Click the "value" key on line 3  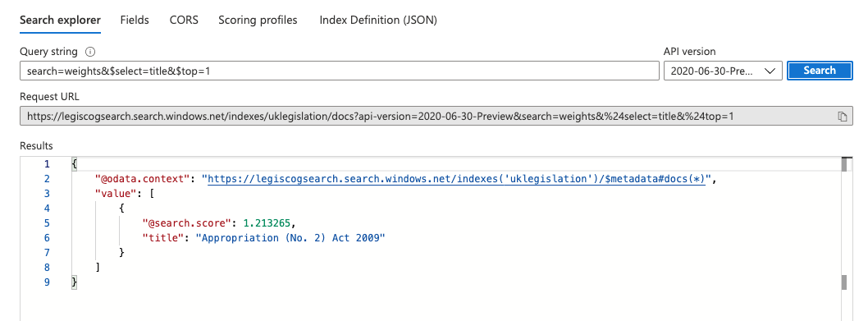(113, 194)
